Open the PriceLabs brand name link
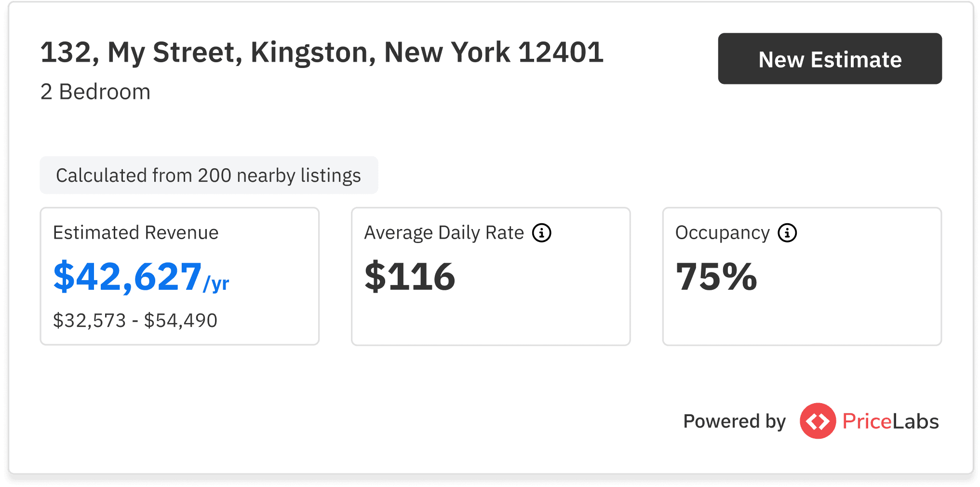Image resolution: width=980 pixels, height=487 pixels. click(x=890, y=421)
